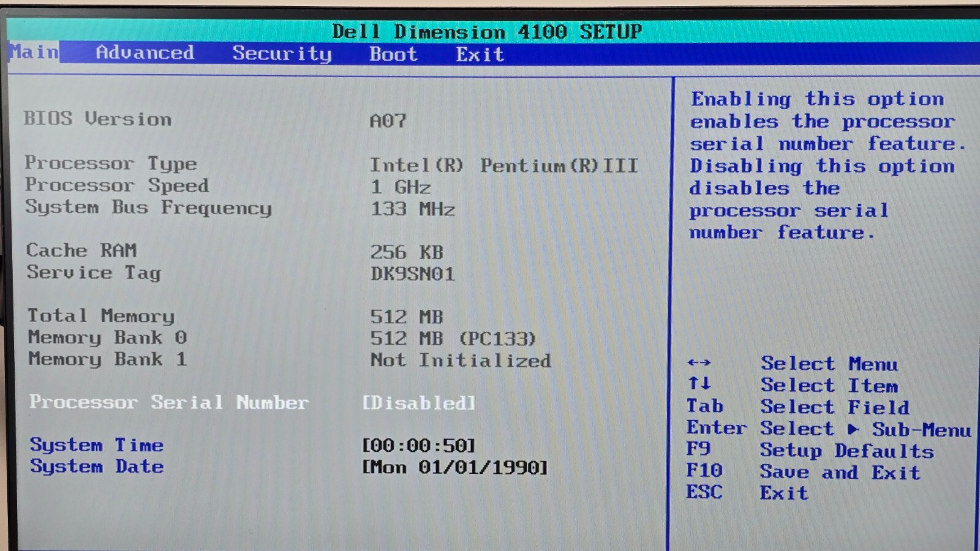Click the Processor Type label
The height and width of the screenshot is (551, 980).
pyautogui.click(x=111, y=163)
